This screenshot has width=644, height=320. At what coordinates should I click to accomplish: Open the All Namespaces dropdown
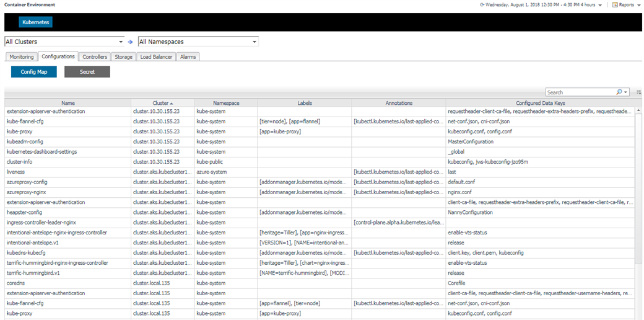point(255,42)
